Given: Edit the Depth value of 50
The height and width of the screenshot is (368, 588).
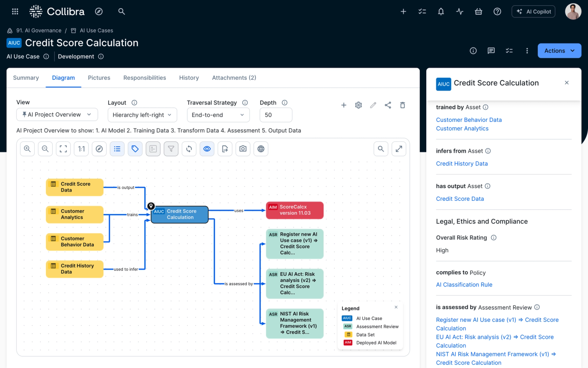Looking at the screenshot, I should pyautogui.click(x=276, y=115).
